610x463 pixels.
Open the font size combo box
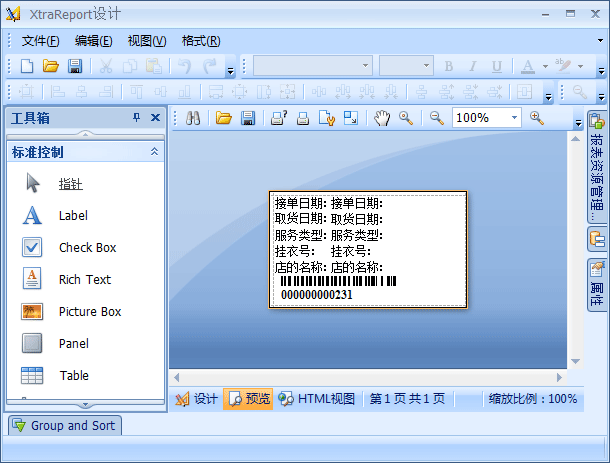(x=406, y=65)
